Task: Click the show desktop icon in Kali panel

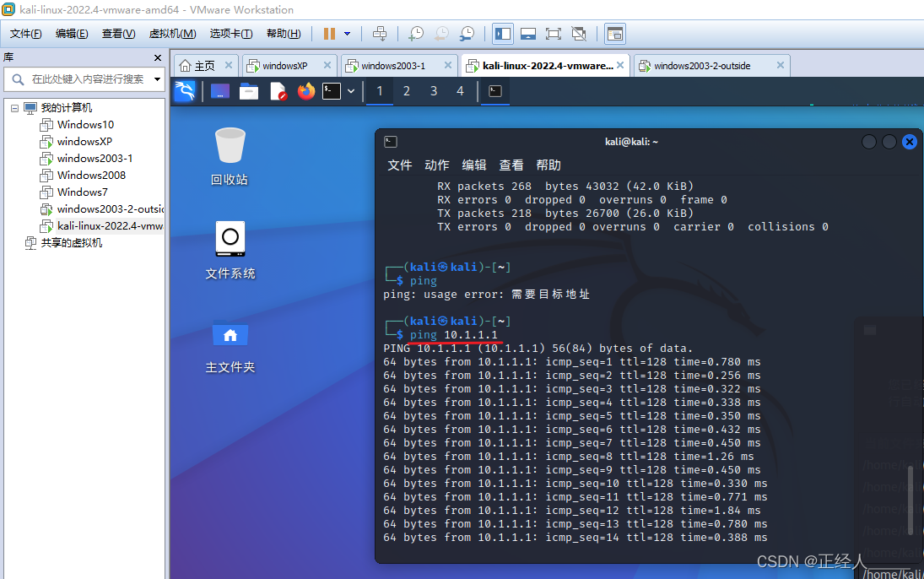Action: click(219, 91)
